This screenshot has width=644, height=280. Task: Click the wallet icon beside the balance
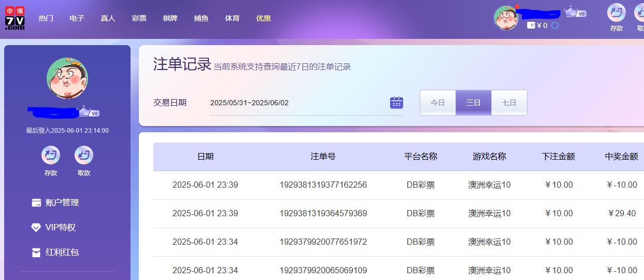(x=531, y=25)
